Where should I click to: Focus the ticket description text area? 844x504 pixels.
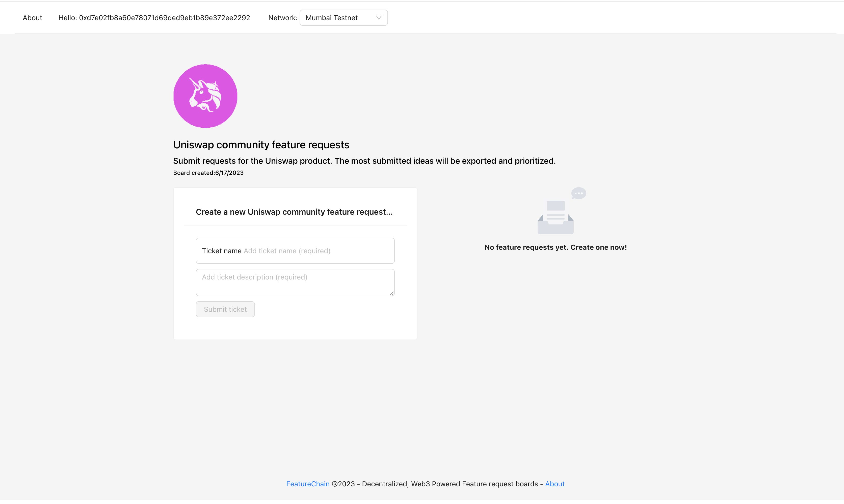295,283
